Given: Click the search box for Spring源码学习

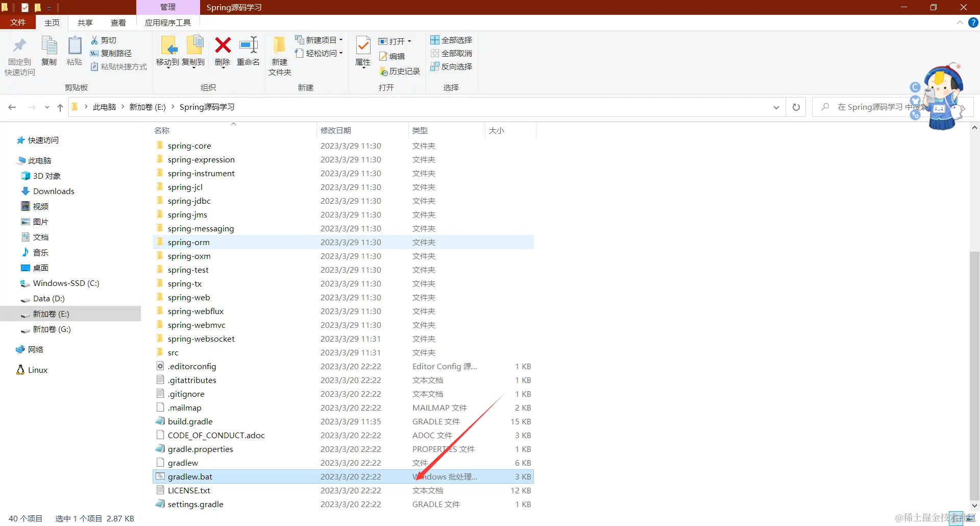Looking at the screenshot, I should (893, 107).
